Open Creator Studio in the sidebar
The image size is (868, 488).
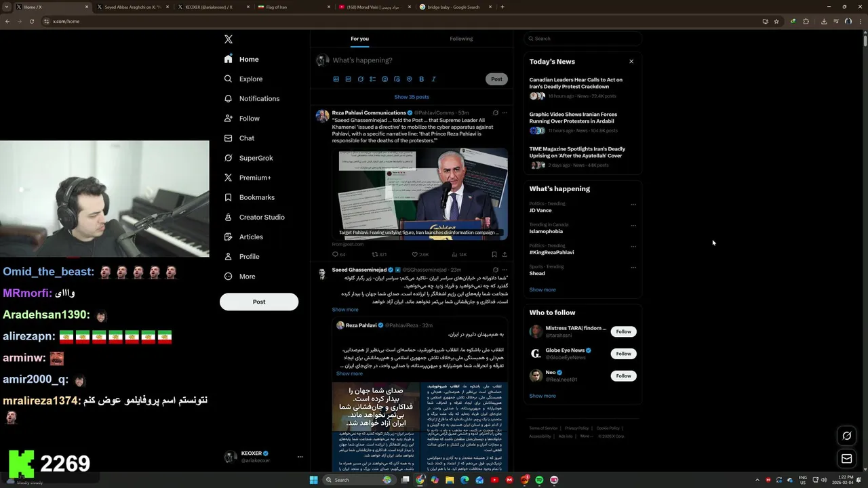click(x=254, y=218)
